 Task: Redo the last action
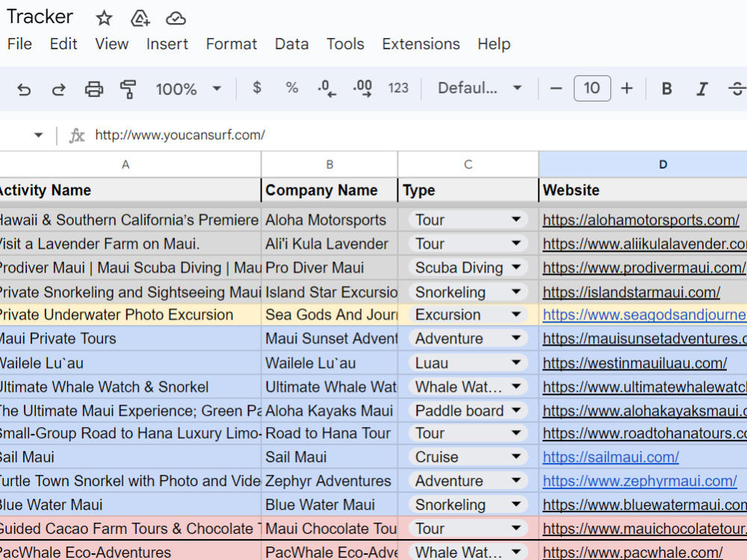(x=58, y=89)
